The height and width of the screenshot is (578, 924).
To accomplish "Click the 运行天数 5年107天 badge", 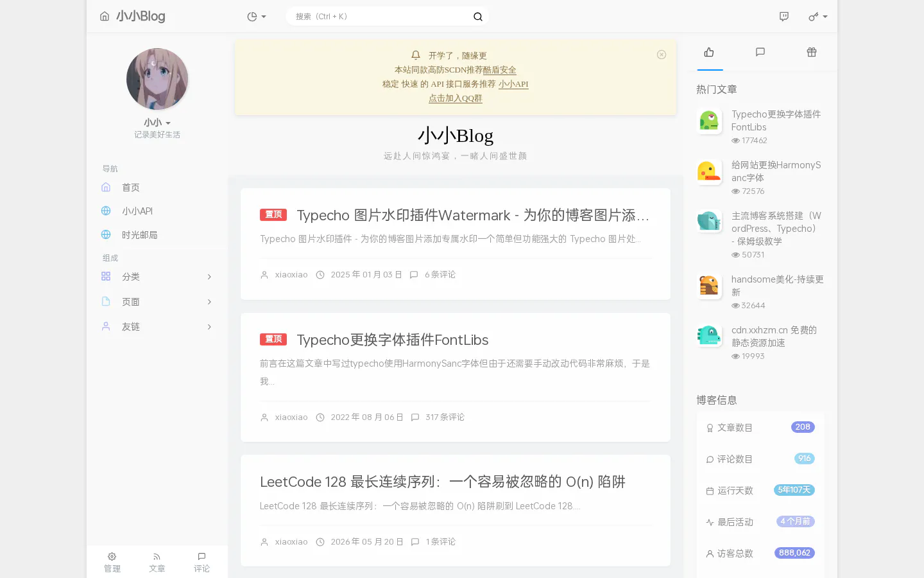I will click(x=794, y=490).
